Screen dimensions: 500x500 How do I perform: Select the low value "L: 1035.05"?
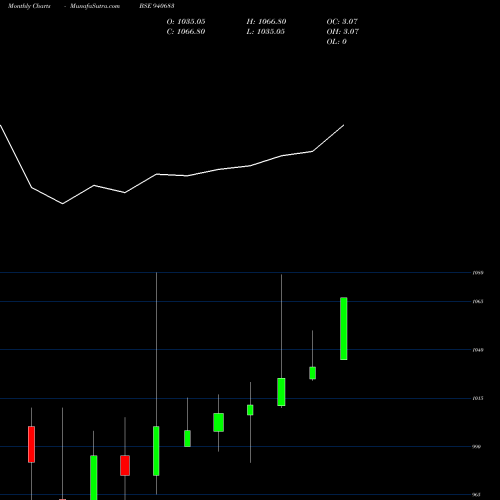tap(266, 32)
